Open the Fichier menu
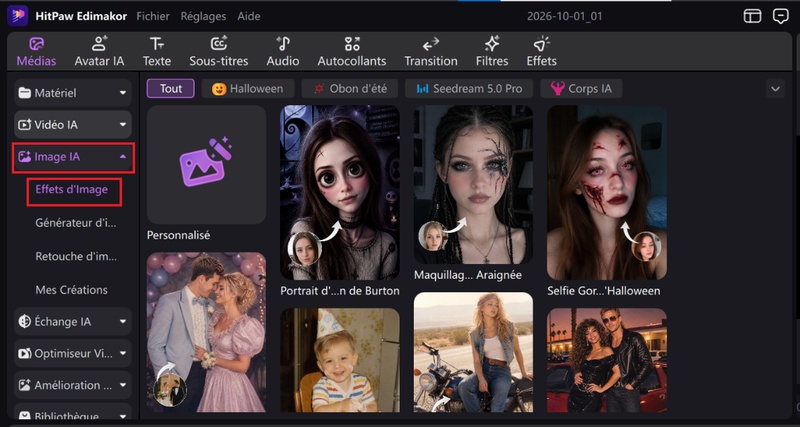Screen dimensions: 800x427 point(153,16)
